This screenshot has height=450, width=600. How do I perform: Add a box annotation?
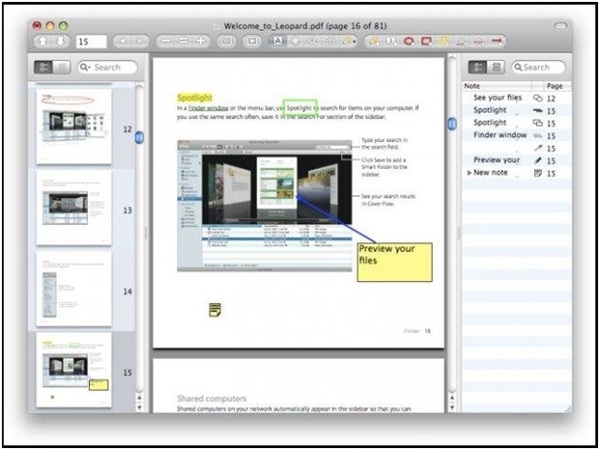426,41
